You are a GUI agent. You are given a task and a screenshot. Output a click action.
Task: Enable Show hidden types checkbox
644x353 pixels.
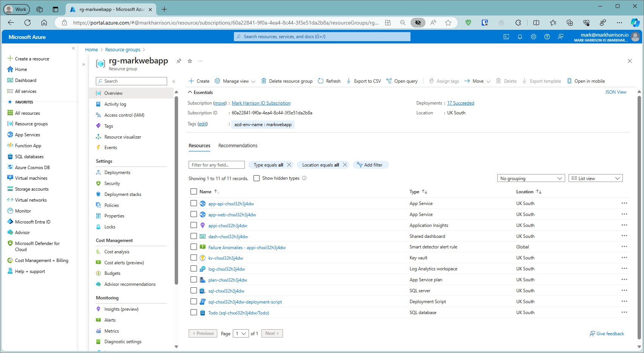point(257,178)
